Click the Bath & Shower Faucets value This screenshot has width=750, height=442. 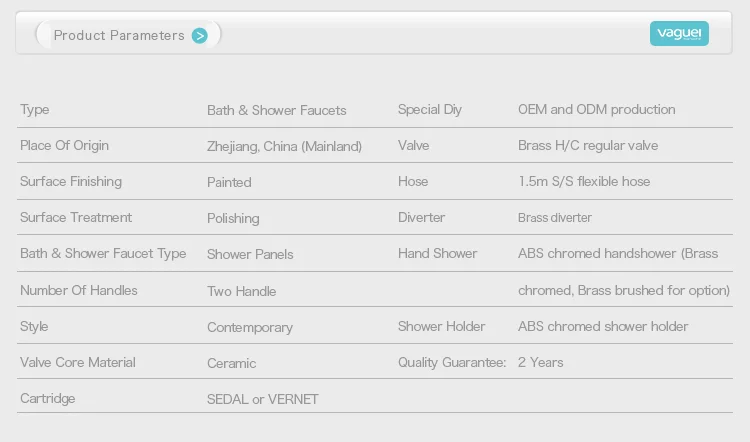click(276, 110)
